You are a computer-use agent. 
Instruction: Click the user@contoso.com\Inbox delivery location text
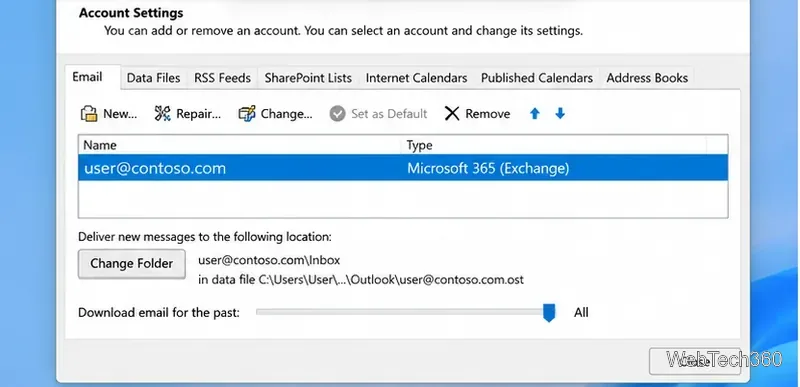pos(269,261)
